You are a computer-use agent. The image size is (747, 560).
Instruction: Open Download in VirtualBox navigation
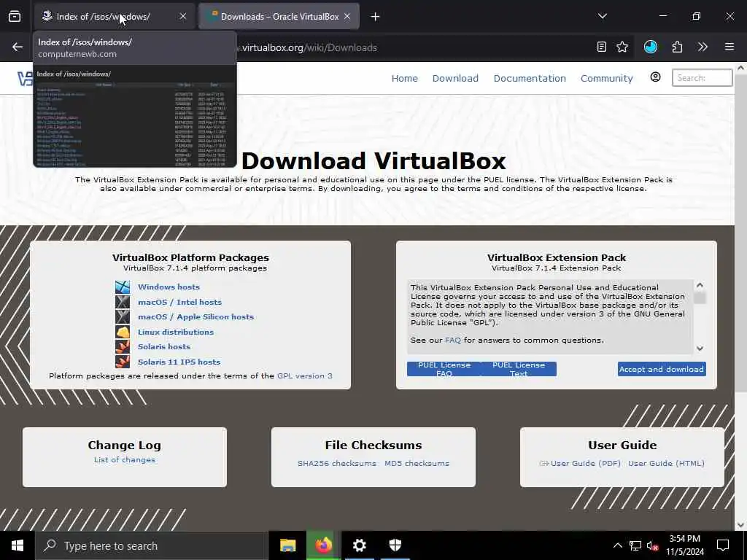(x=455, y=78)
